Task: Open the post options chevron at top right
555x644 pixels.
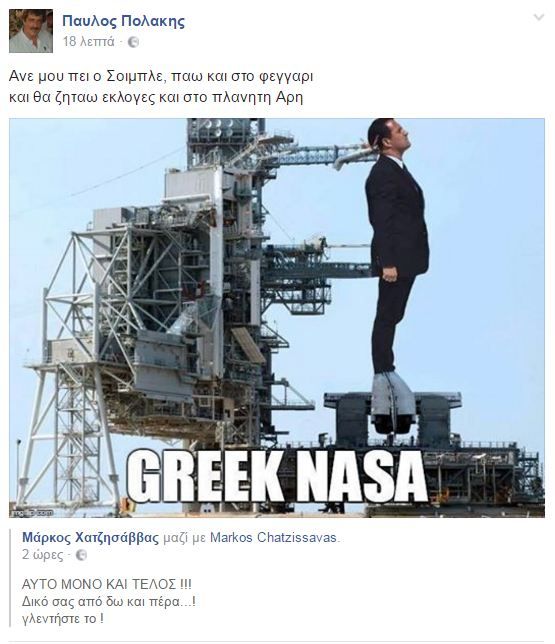Action: pos(539,17)
